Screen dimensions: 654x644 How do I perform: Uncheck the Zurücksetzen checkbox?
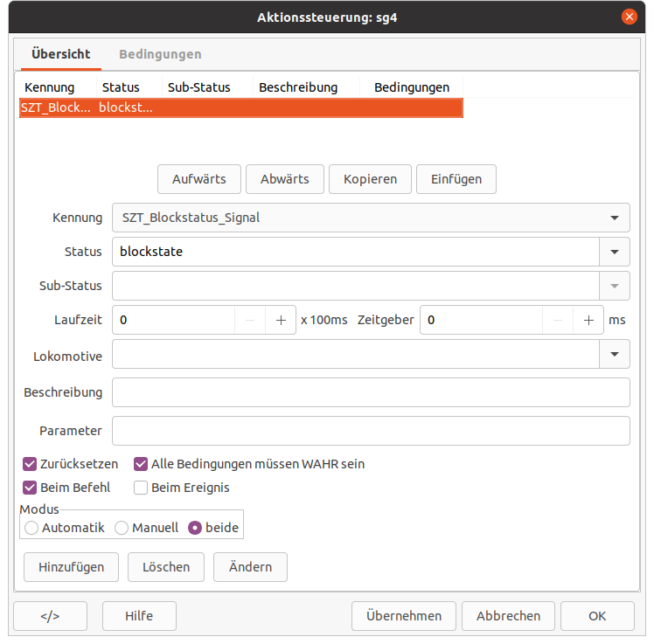coord(31,464)
